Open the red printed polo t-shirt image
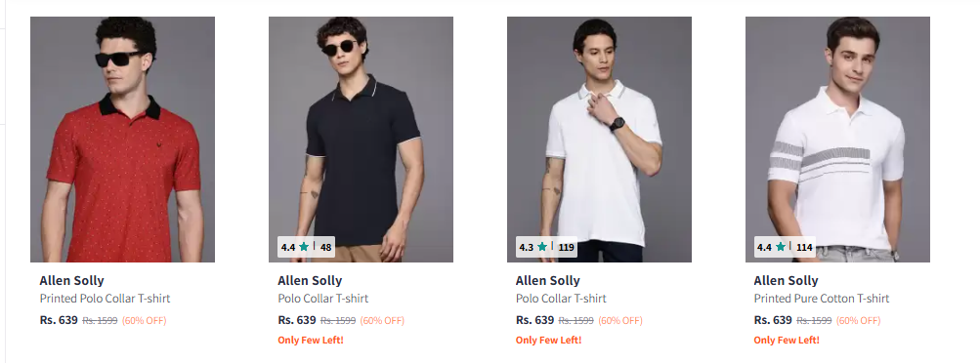 (x=122, y=140)
